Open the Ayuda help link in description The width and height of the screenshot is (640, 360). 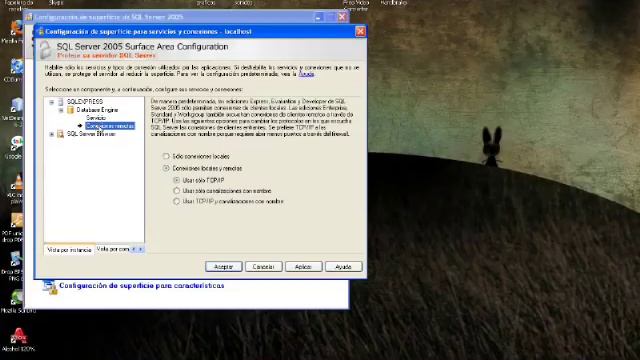[306, 74]
